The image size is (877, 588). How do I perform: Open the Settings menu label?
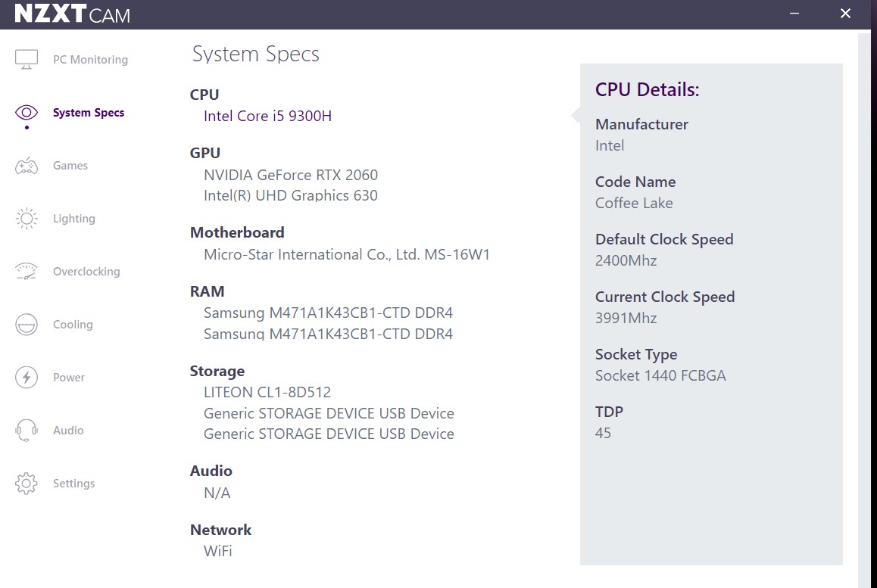(73, 484)
